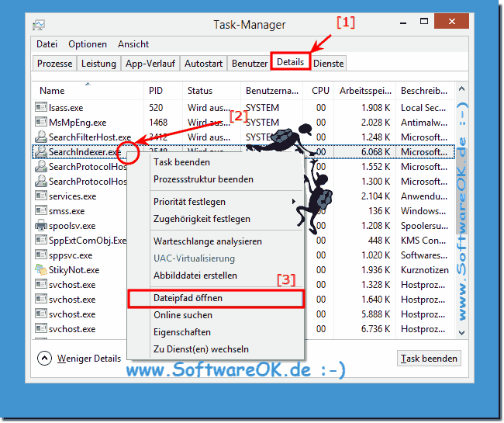
Task: Click the Kurznotizen description cell
Action: pos(425,269)
